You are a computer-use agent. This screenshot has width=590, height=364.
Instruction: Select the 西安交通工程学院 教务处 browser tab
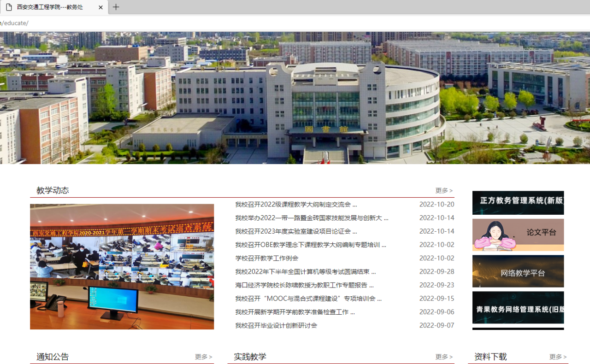(x=50, y=7)
